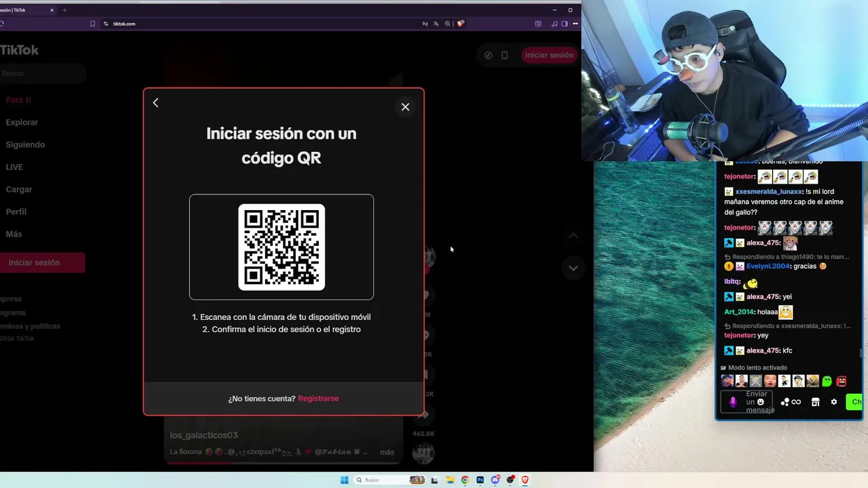
Task: Open the browser translate icon
Action: point(436,24)
